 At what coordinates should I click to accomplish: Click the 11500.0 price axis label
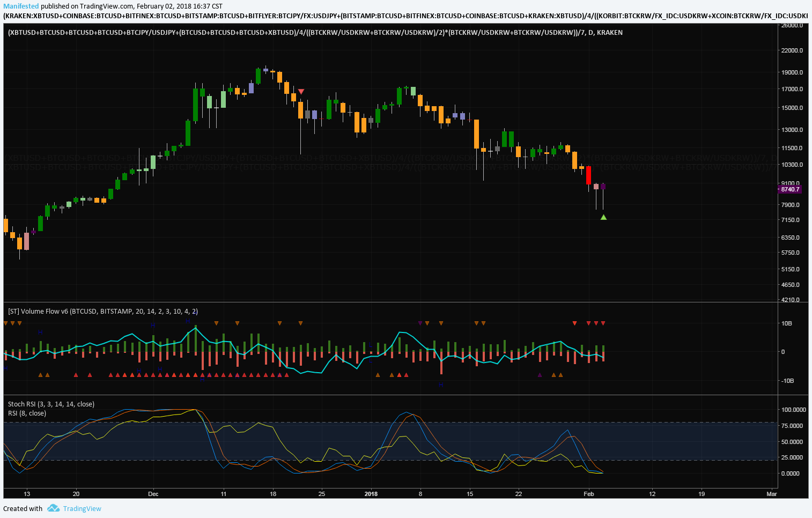point(792,148)
